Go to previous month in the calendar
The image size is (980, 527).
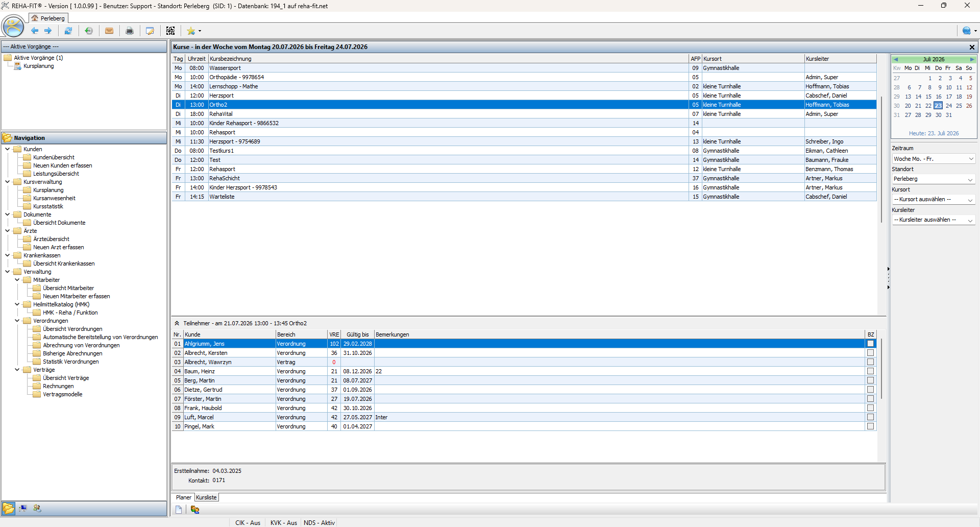click(896, 59)
